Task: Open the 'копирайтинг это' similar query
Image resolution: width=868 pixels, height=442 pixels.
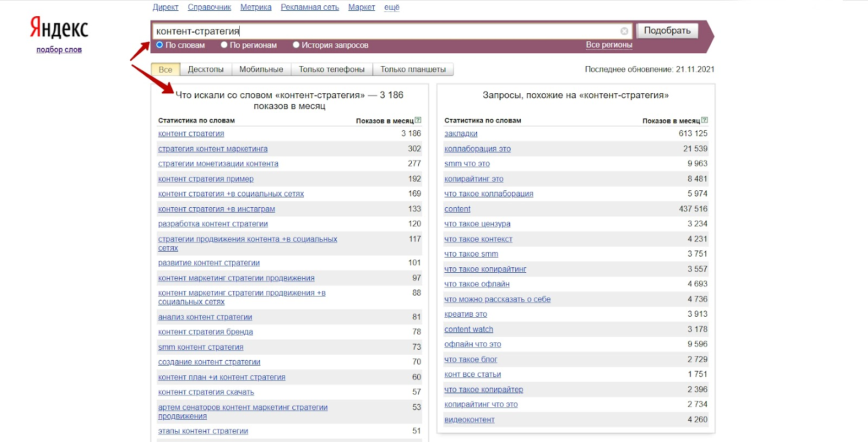Action: click(x=474, y=179)
